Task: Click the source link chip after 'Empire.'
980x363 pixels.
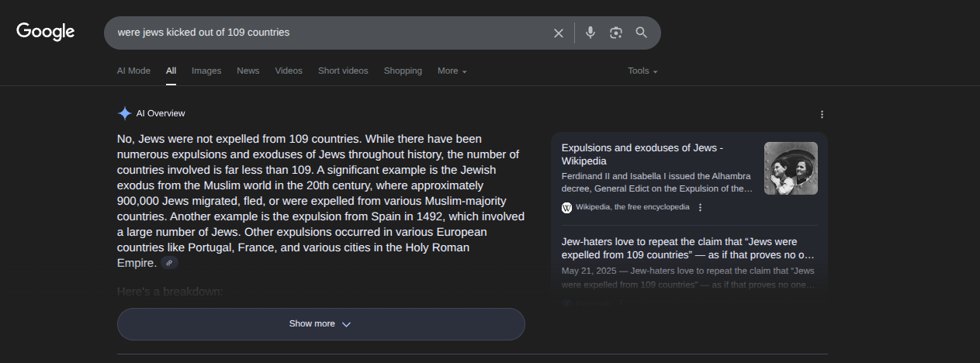Action: (x=169, y=263)
